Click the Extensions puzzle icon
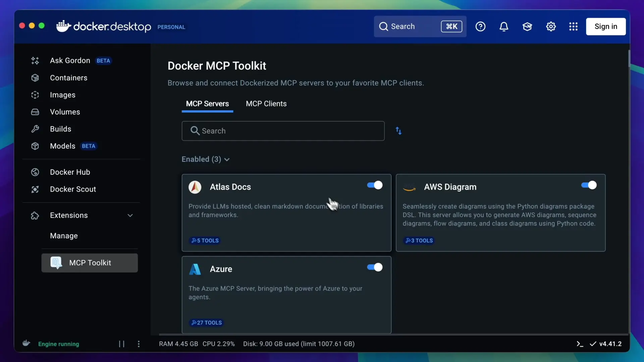The height and width of the screenshot is (362, 644). click(x=35, y=216)
